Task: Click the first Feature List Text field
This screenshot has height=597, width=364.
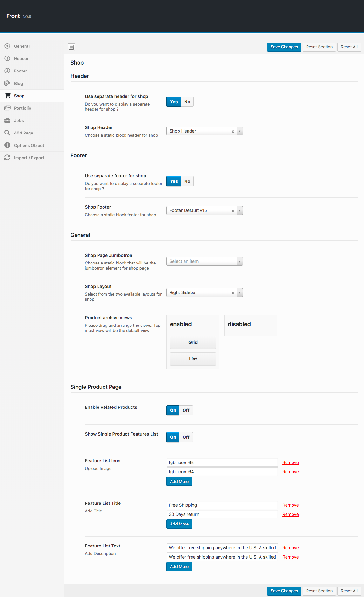Action: pos(222,548)
